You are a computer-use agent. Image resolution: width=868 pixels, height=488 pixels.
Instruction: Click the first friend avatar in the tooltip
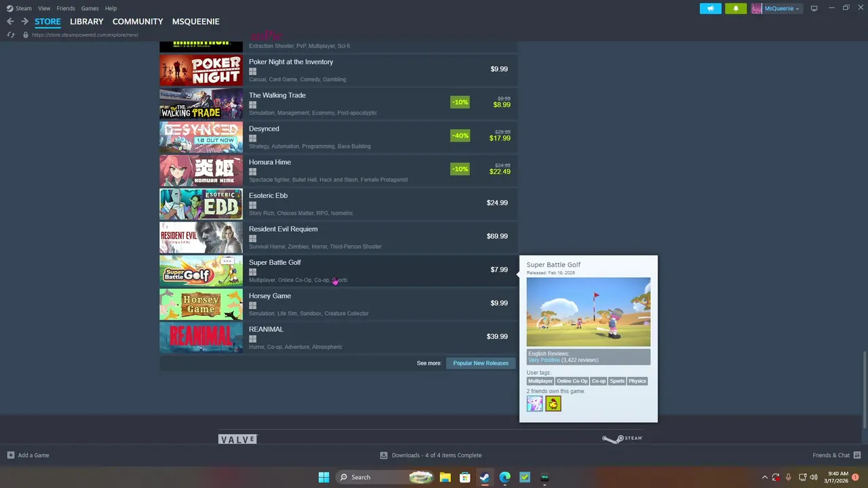535,403
